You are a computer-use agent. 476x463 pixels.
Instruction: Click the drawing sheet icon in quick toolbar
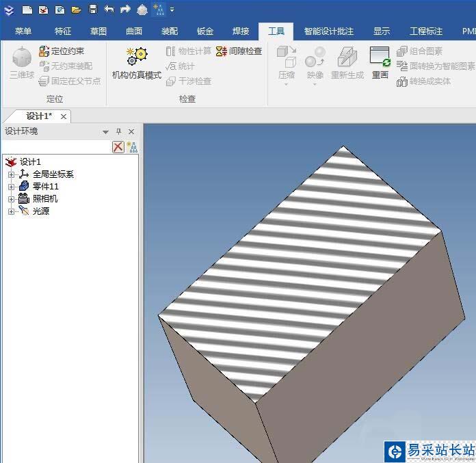pyautogui.click(x=59, y=10)
